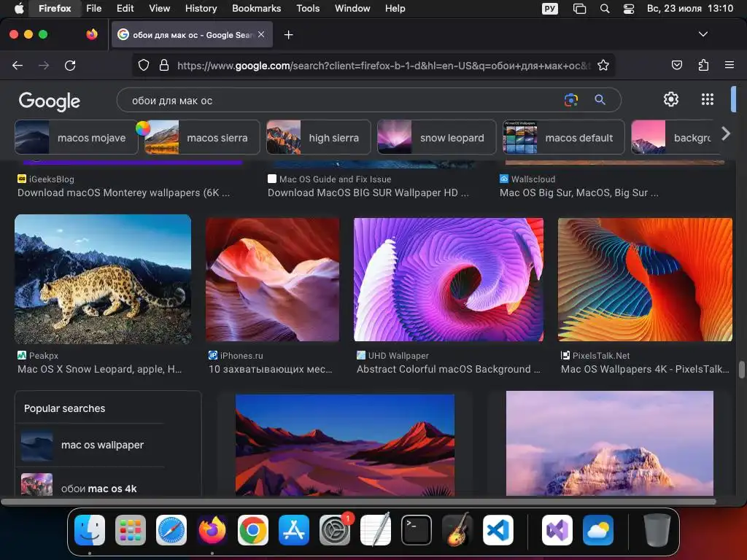747x560 pixels.
Task: Launch Google Chrome from the Dock
Action: click(253, 530)
